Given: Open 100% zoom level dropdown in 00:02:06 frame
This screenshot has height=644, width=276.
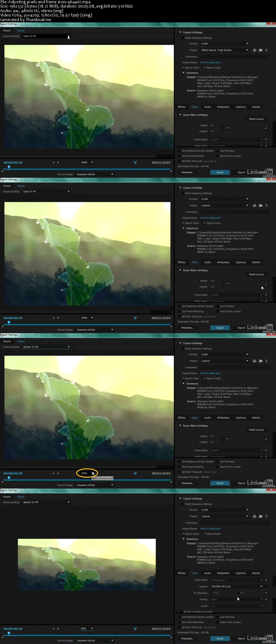Looking at the screenshot, I should tap(87, 318).
